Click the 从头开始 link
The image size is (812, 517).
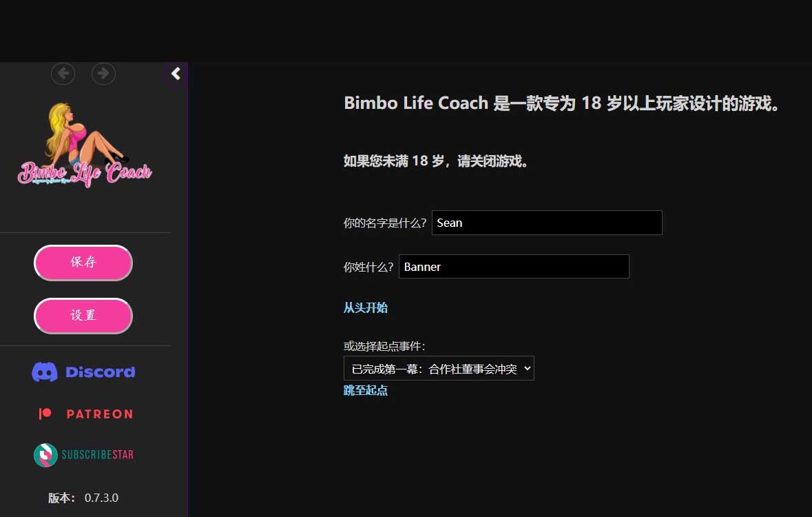click(x=365, y=307)
